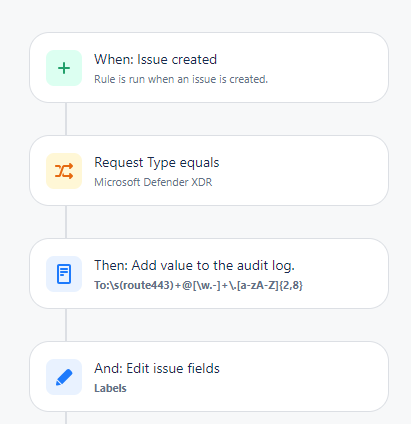Open 'Then: Add value to the audit log.' title

pos(194,265)
